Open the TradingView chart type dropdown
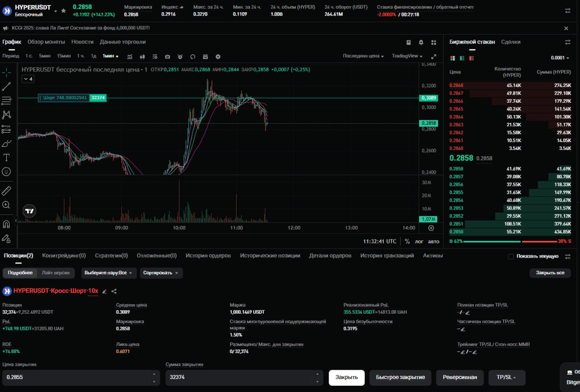Viewport: 580px width, 392px height. click(x=407, y=56)
